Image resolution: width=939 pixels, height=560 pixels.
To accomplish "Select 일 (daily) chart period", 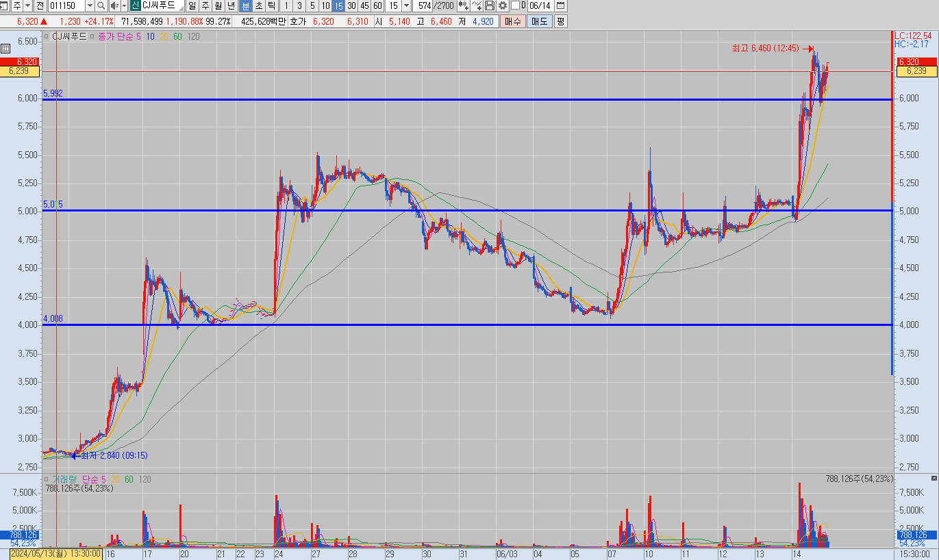I will (x=191, y=5).
